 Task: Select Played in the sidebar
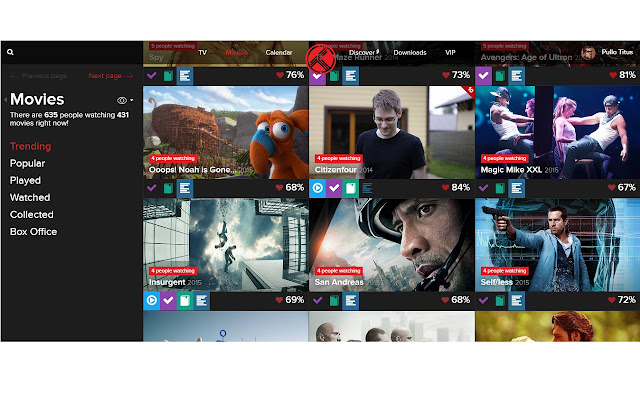(25, 180)
